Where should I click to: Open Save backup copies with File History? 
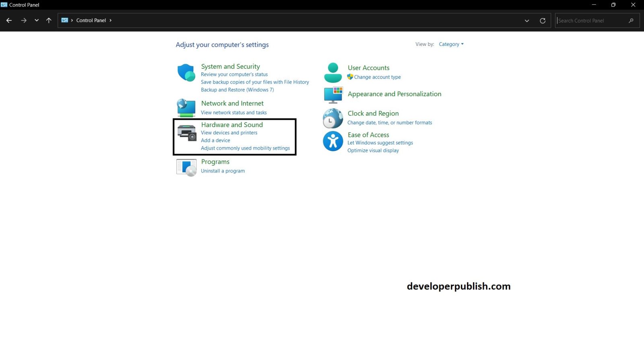255,82
